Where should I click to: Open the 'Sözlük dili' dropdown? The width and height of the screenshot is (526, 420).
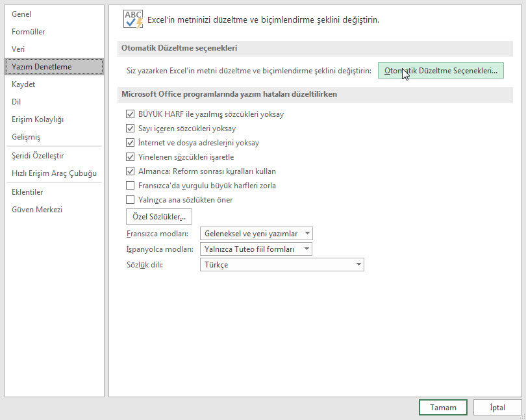pyautogui.click(x=282, y=264)
